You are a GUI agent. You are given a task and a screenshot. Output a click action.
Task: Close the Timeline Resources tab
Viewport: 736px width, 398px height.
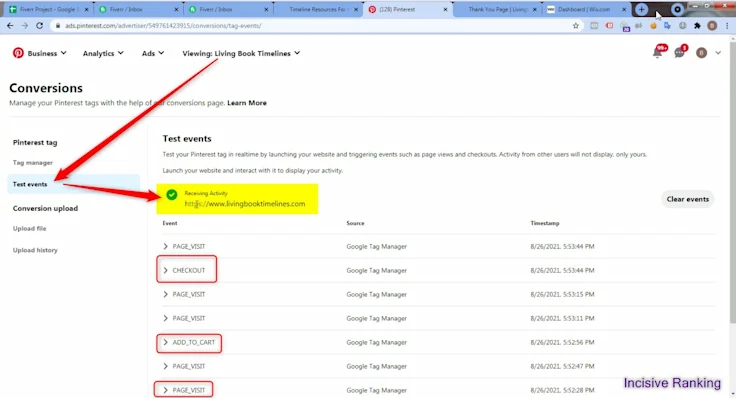point(356,9)
